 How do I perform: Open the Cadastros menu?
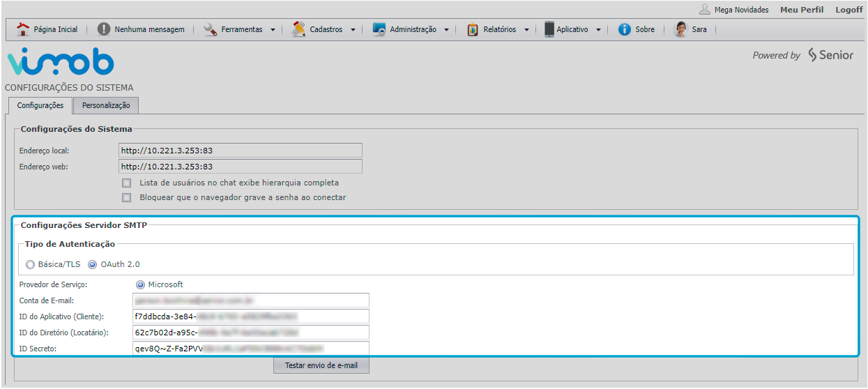[325, 29]
